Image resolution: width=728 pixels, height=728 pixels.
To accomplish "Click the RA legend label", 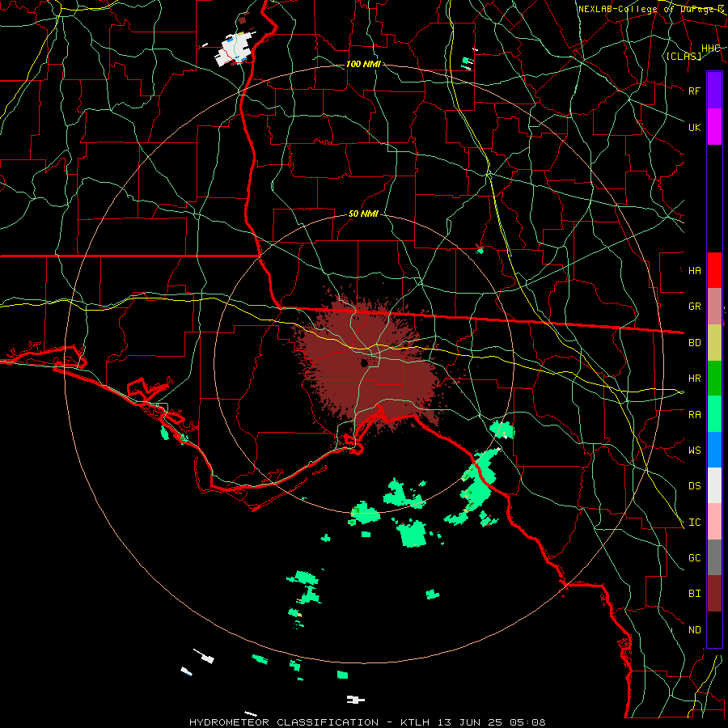I will coord(694,414).
